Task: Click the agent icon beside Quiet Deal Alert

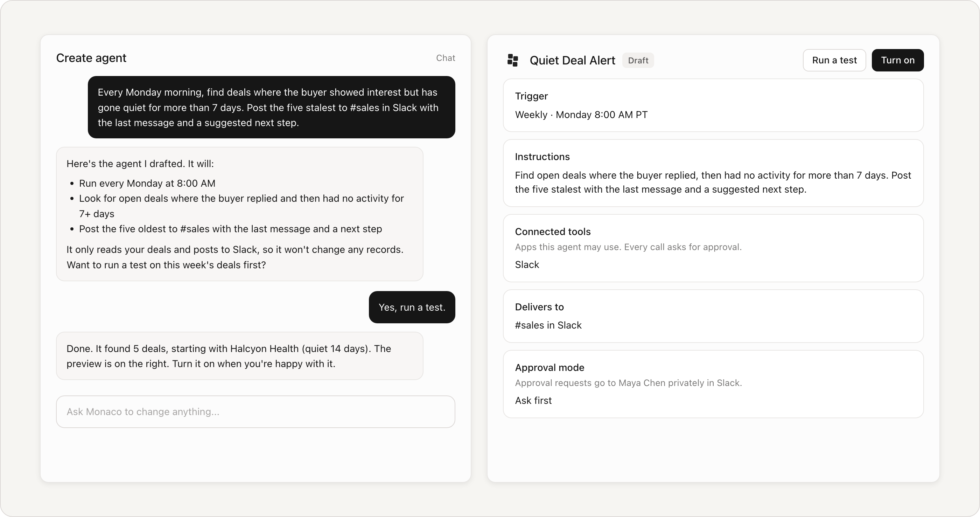Action: pos(512,60)
